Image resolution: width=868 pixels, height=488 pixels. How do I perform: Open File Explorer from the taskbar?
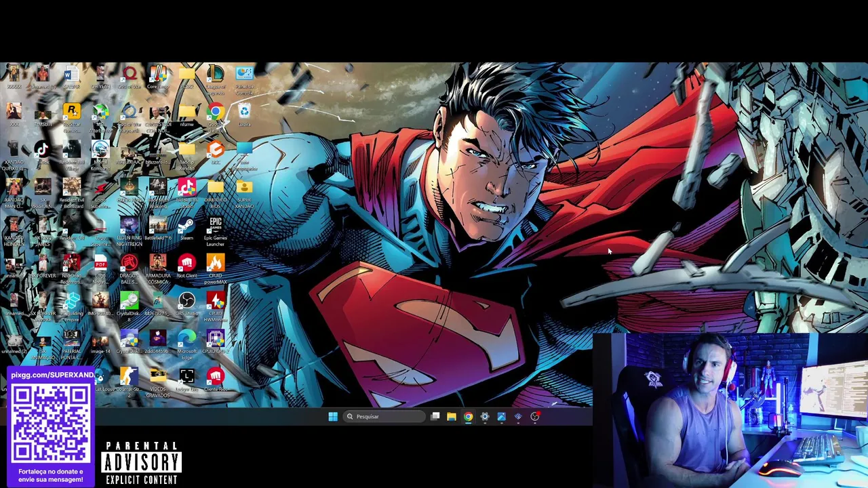click(452, 417)
